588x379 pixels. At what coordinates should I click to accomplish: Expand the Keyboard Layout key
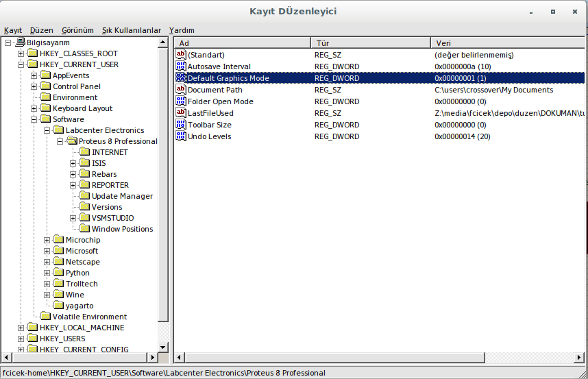pyautogui.click(x=34, y=108)
